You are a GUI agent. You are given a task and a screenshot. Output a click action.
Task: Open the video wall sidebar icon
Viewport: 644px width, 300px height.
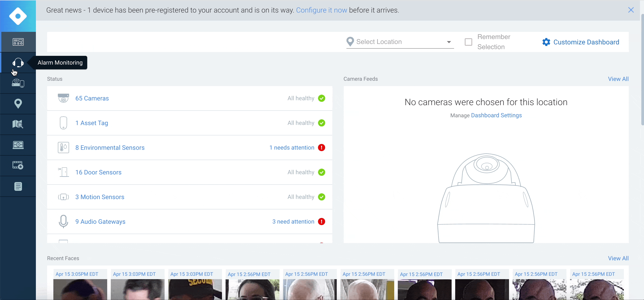[18, 145]
